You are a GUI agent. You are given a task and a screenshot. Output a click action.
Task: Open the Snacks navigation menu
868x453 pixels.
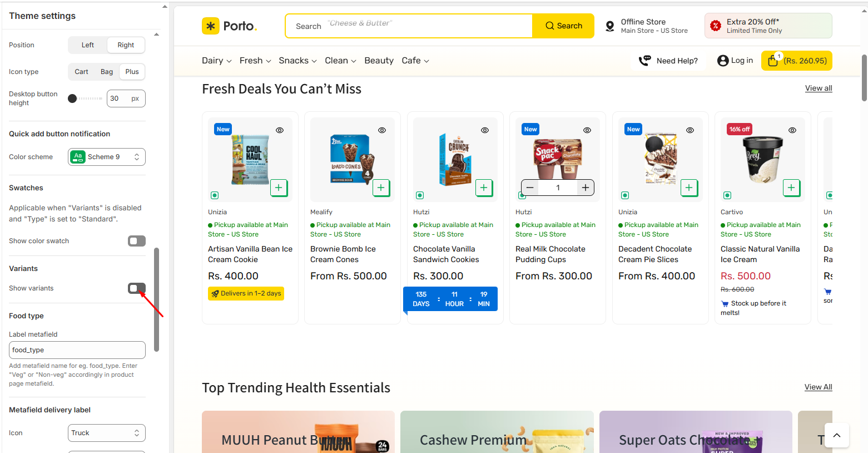(297, 61)
